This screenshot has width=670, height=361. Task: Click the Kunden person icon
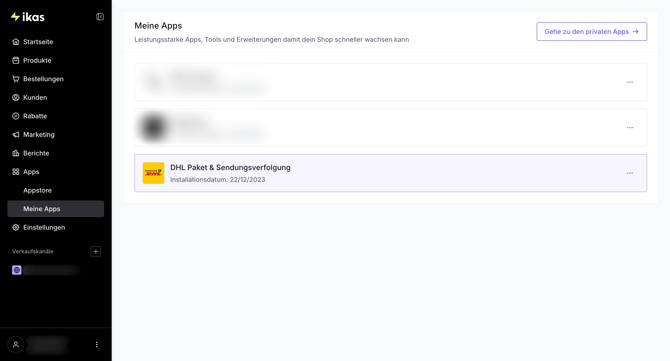click(x=16, y=97)
